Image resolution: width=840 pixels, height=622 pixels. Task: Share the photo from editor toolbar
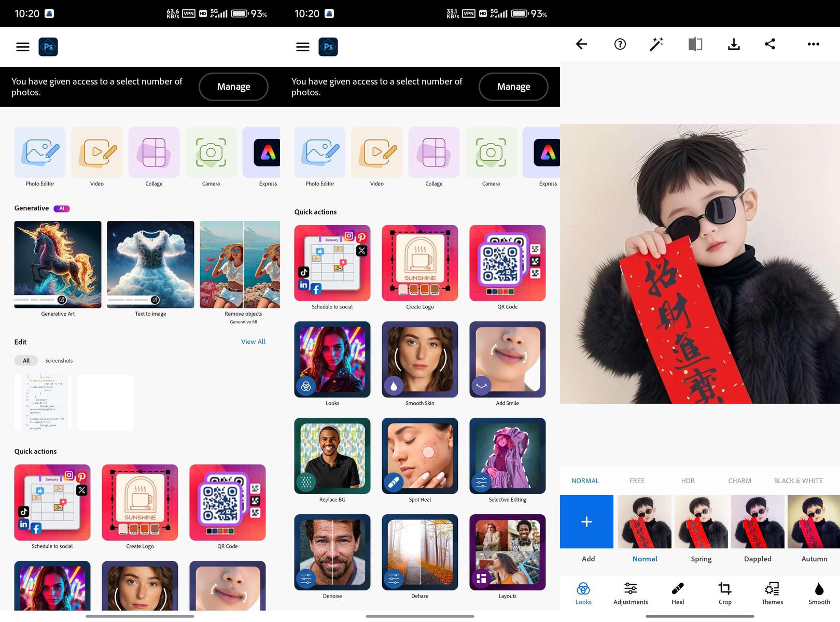(770, 44)
